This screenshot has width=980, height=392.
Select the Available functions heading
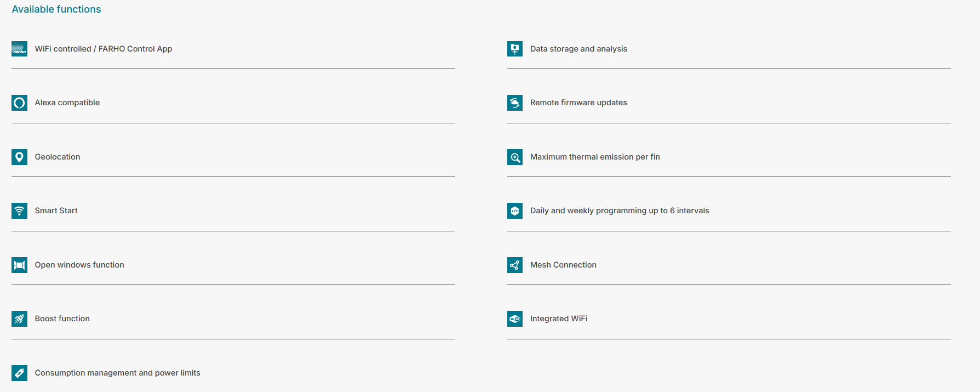point(56,9)
